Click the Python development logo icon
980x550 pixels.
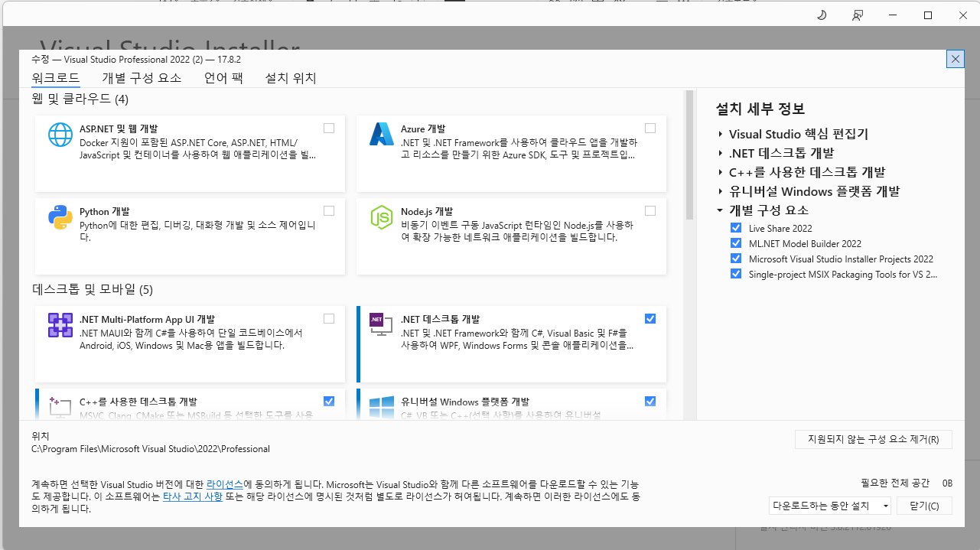[60, 217]
